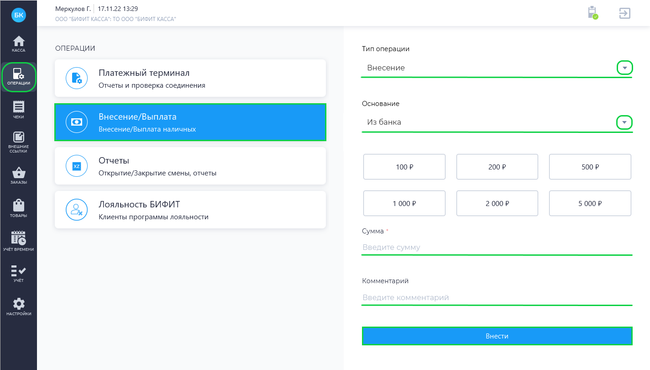Click the blue Внести button
Image resolution: width=650 pixels, height=370 pixels.
497,336
